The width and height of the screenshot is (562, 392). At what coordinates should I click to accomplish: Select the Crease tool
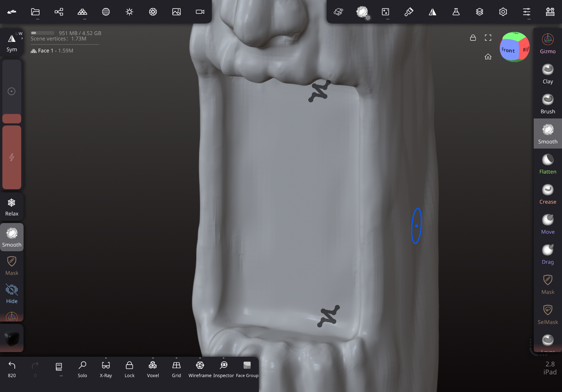(x=547, y=194)
